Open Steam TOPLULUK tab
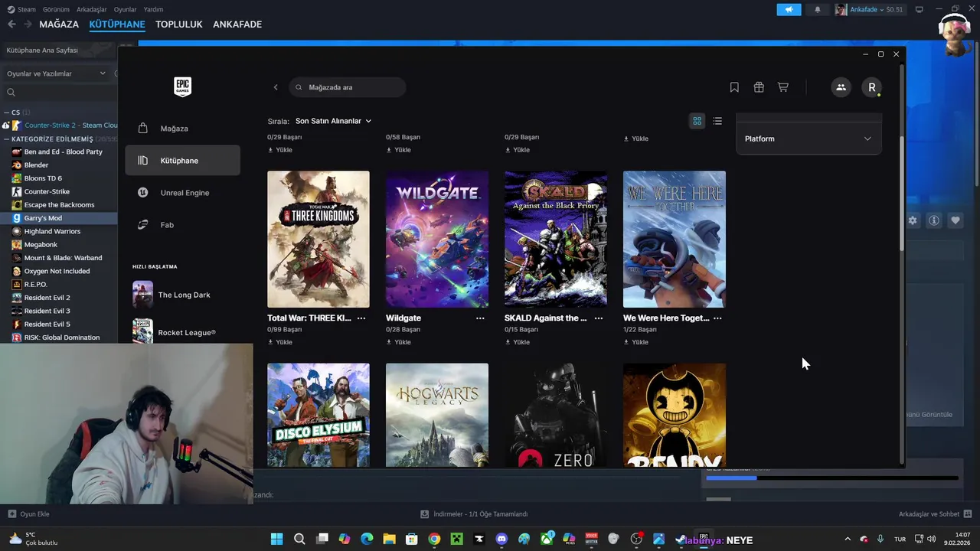The image size is (980, 551). (x=179, y=24)
